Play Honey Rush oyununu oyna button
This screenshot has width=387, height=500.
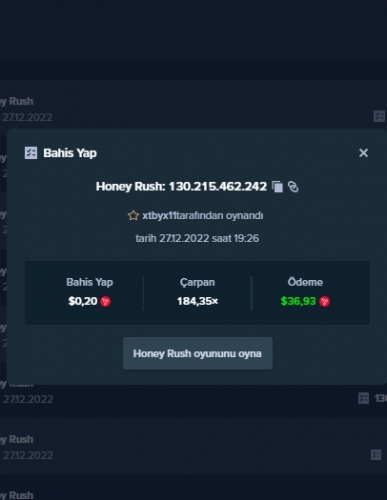[198, 353]
